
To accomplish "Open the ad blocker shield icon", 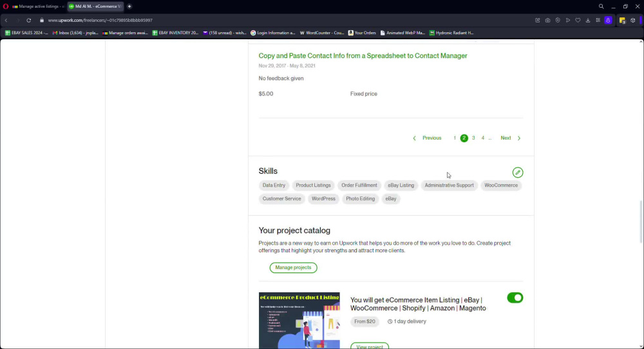I will pyautogui.click(x=558, y=20).
